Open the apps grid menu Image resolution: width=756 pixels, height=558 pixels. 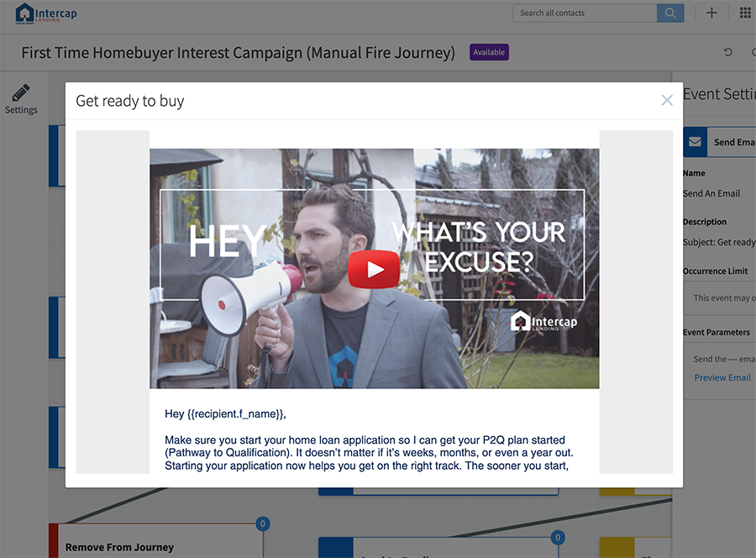tap(745, 13)
